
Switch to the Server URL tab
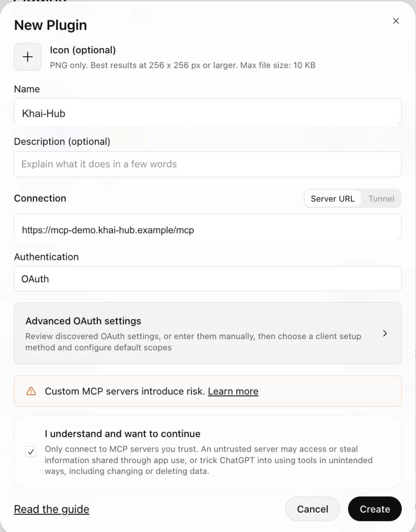[332, 199]
